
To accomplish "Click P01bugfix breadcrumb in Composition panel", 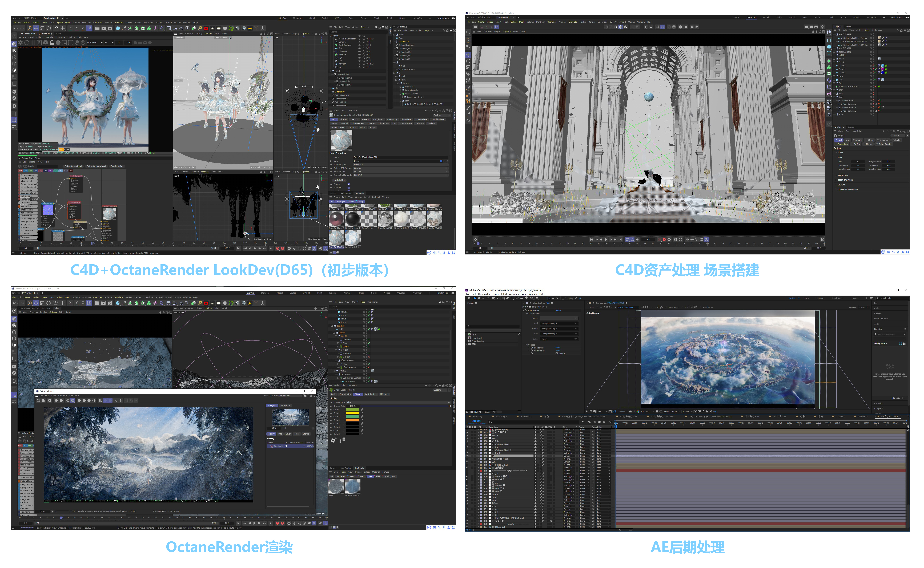I will coord(659,307).
